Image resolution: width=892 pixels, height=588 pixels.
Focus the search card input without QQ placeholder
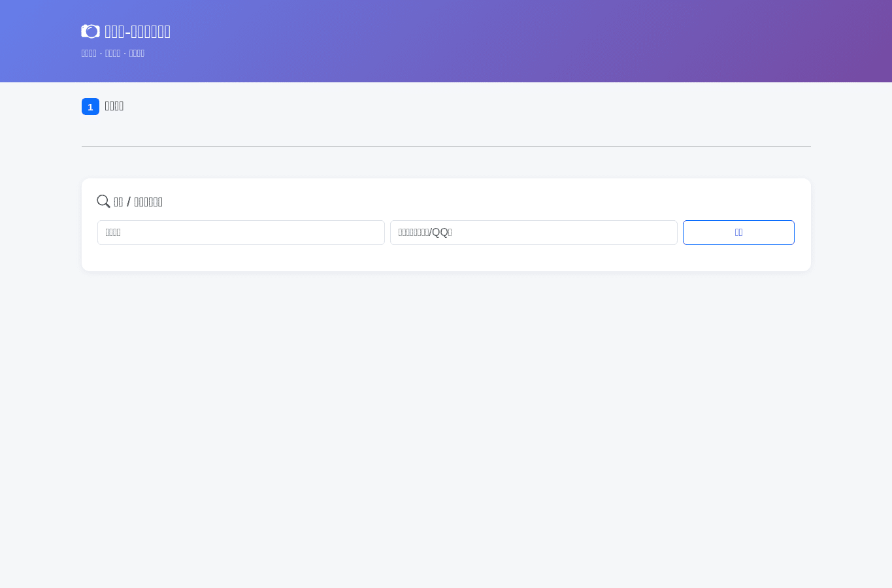tap(241, 233)
